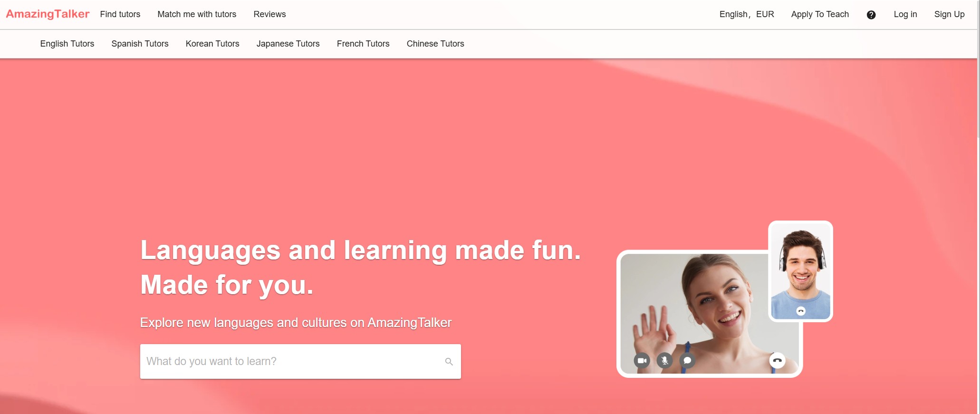Click the video camera icon in illustration

642,360
